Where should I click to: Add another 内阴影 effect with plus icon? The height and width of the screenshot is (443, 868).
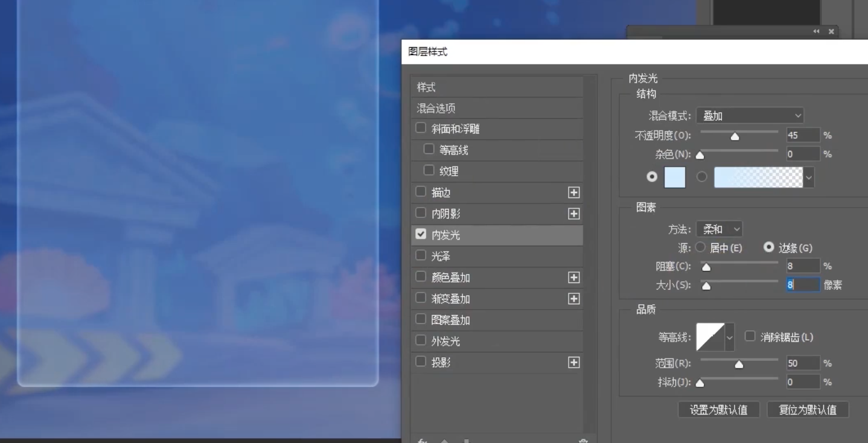(x=573, y=214)
